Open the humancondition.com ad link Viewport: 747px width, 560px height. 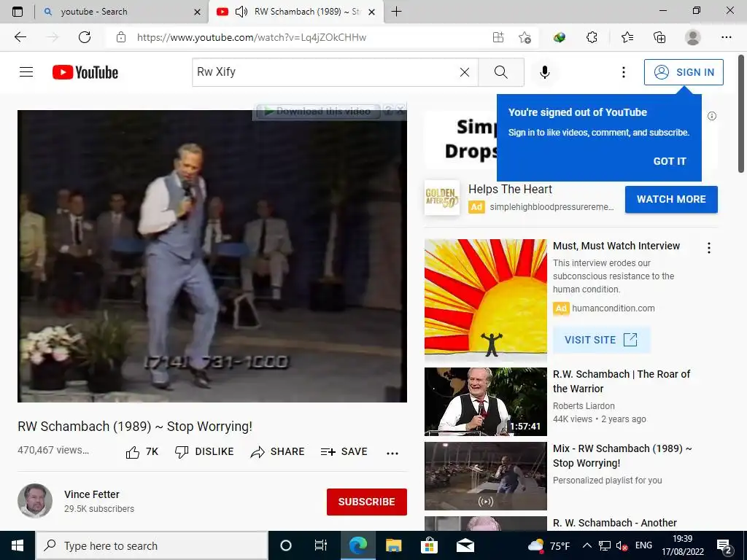pos(613,308)
